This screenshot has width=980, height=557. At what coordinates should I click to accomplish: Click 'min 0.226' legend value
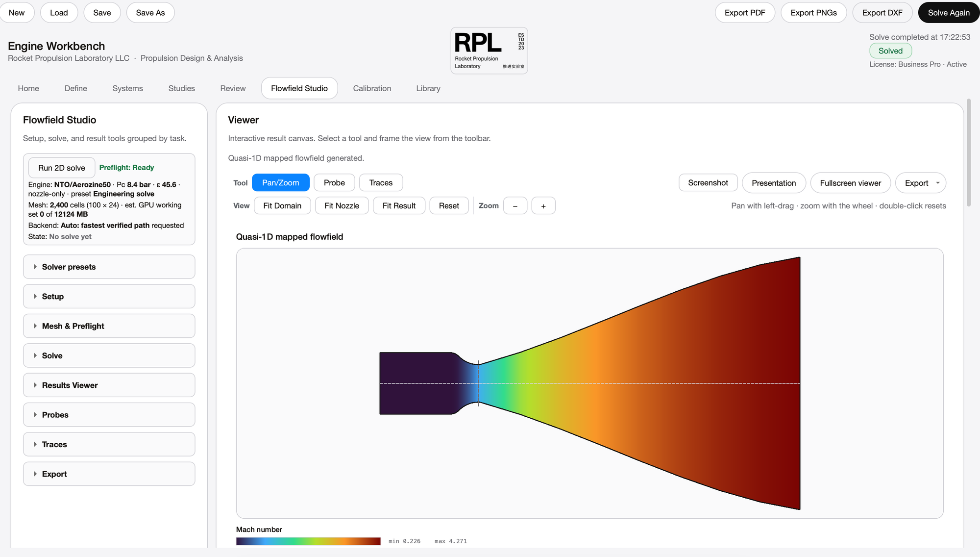point(404,541)
